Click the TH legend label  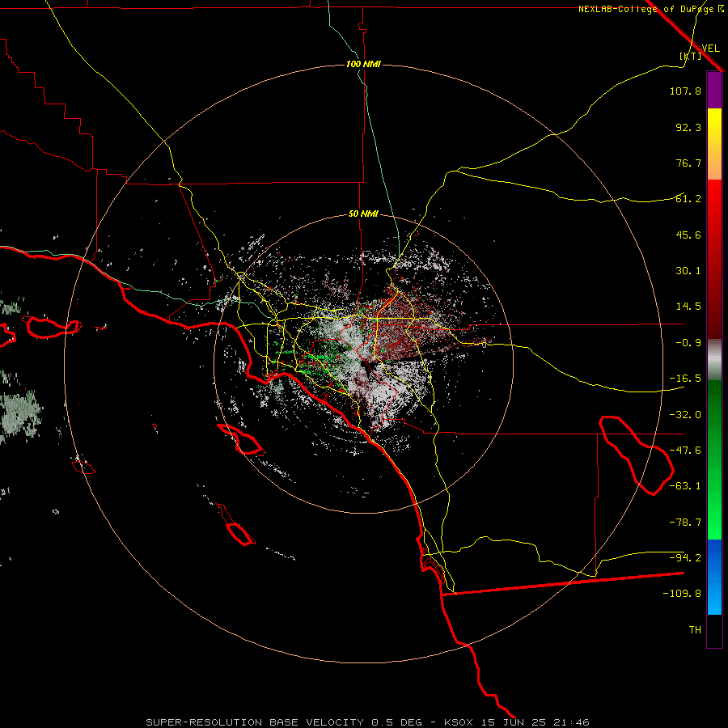(695, 630)
